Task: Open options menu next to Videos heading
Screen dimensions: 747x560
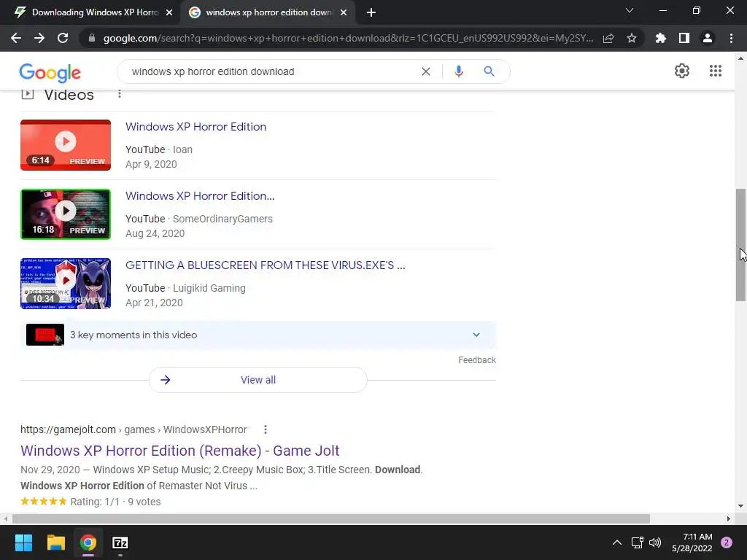Action: (120, 94)
